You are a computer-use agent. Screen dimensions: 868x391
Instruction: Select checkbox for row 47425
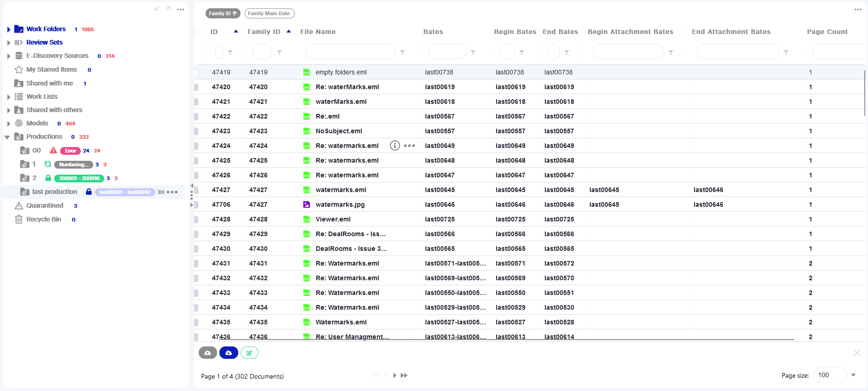tap(196, 160)
